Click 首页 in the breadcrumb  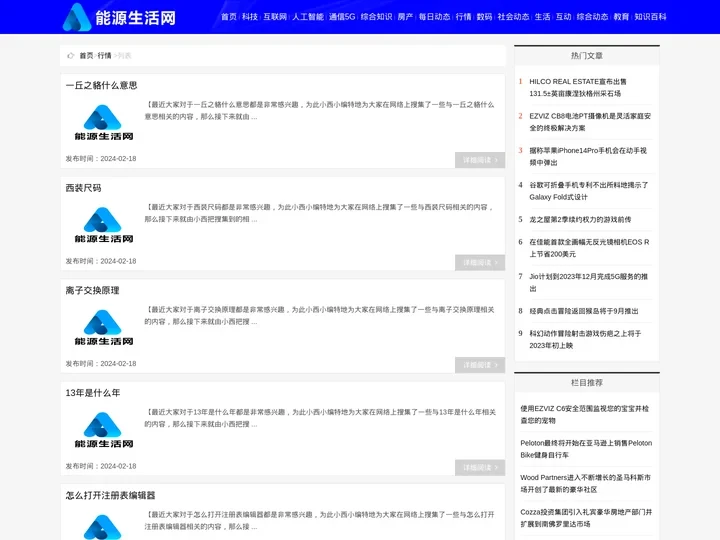click(86, 56)
